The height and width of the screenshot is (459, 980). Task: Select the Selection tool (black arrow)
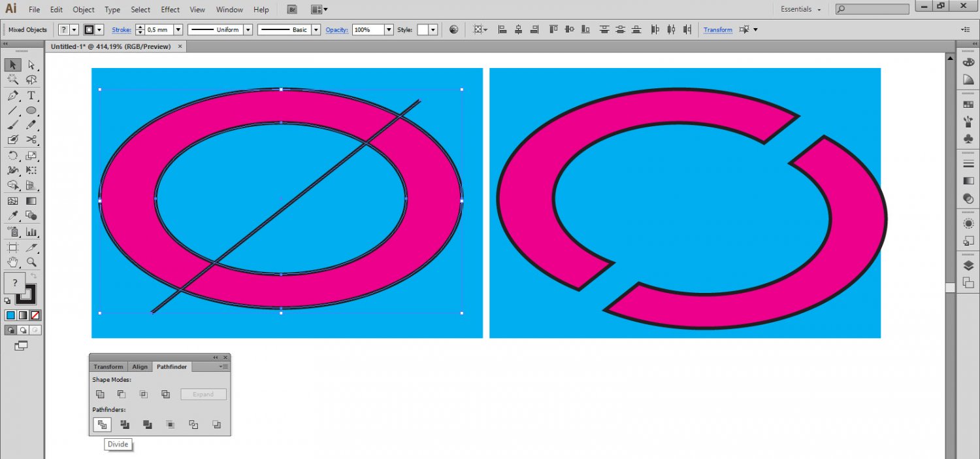(x=12, y=65)
